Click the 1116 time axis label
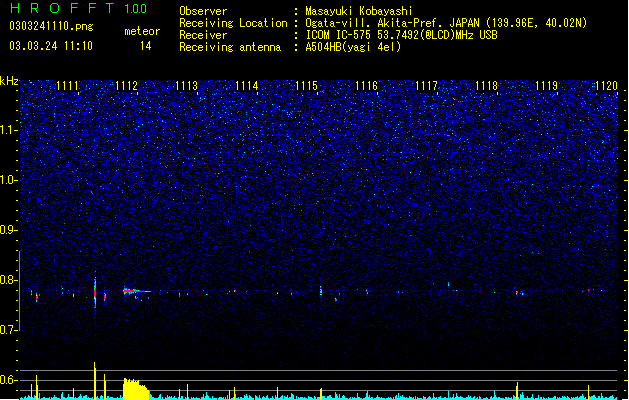Viewport: 629px width, 400px height. (367, 86)
